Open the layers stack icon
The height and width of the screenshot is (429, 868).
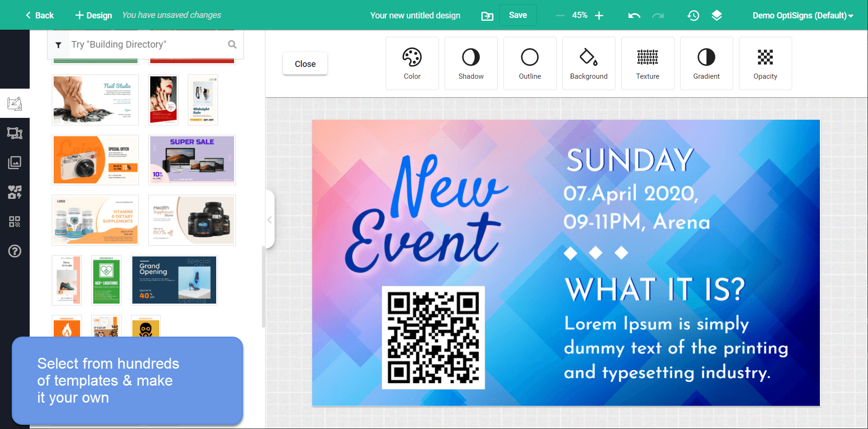[x=716, y=16]
